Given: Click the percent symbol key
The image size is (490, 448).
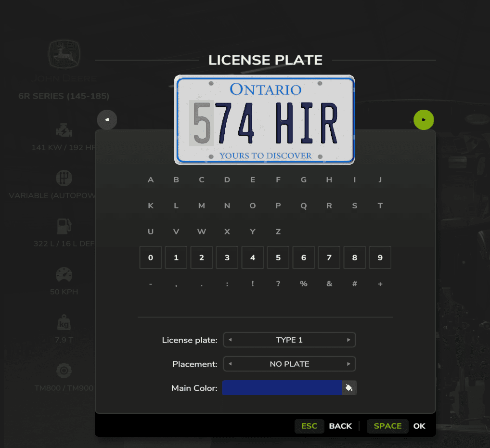Looking at the screenshot, I should [x=303, y=284].
